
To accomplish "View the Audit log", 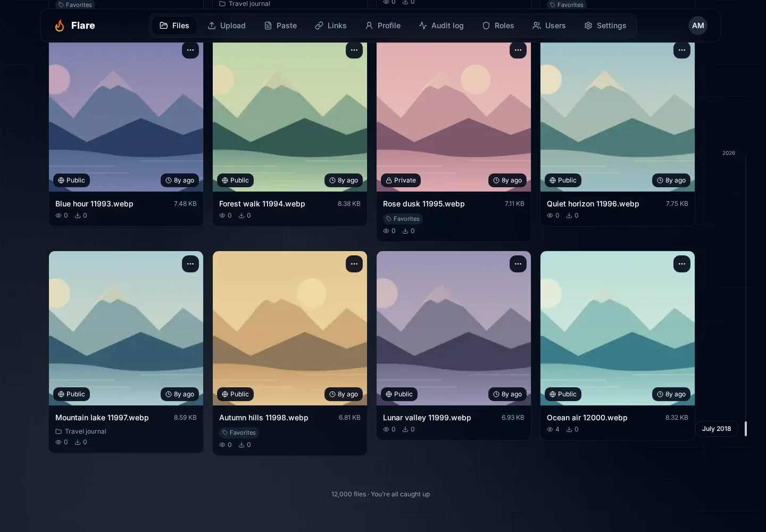I will (x=441, y=26).
